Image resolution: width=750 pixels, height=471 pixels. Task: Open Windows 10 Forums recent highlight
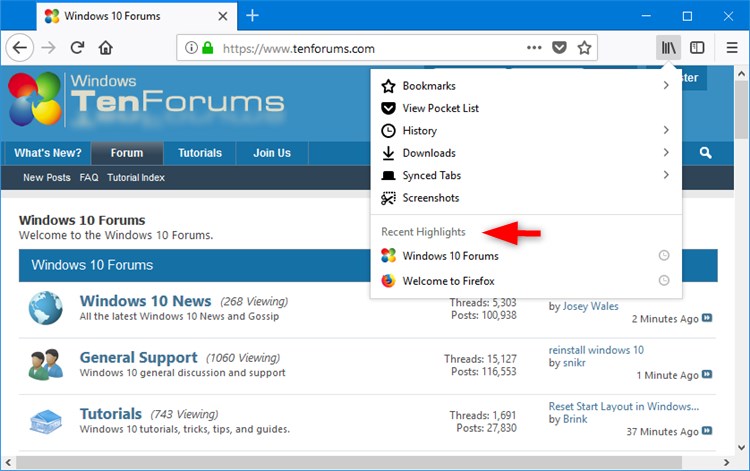(526, 256)
